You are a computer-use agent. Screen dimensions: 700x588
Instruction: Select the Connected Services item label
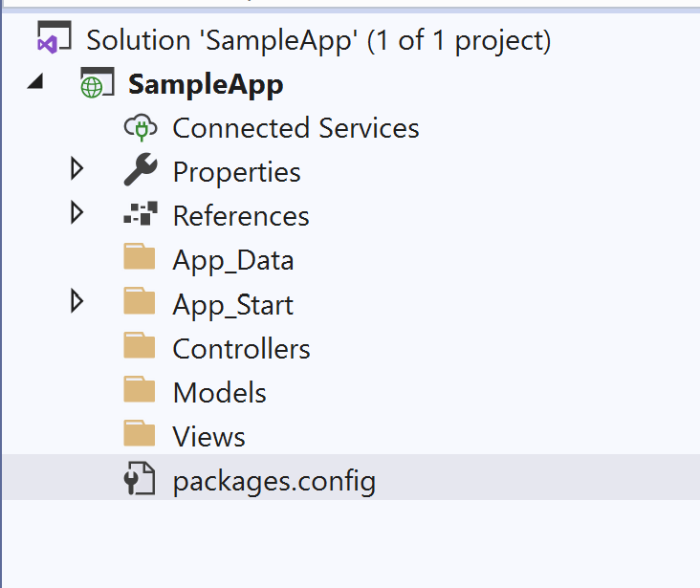[296, 128]
